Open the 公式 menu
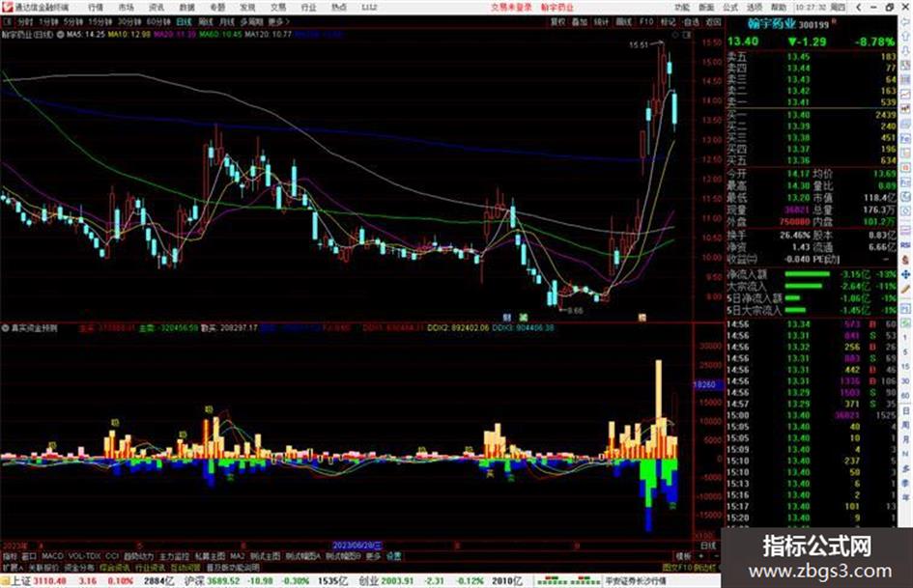Screen dimensions: 913x588 tap(730, 8)
